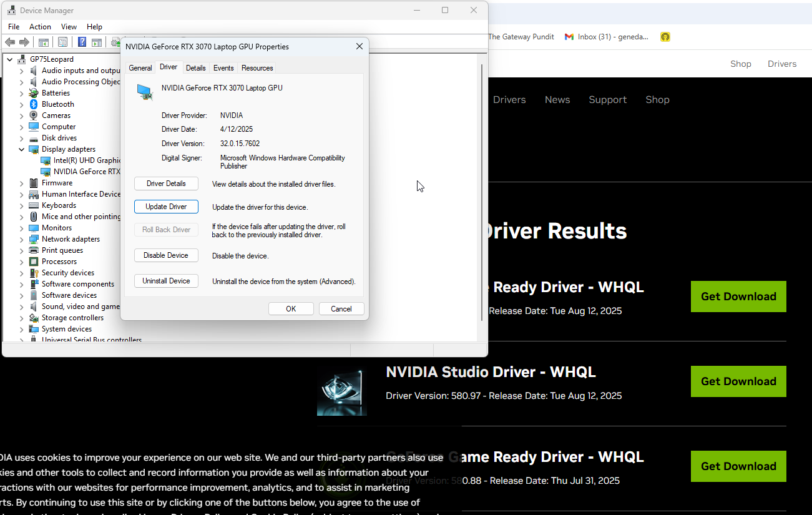Open the Support link on the NVIDIA page
Screen dimensions: 812x515
tap(608, 100)
